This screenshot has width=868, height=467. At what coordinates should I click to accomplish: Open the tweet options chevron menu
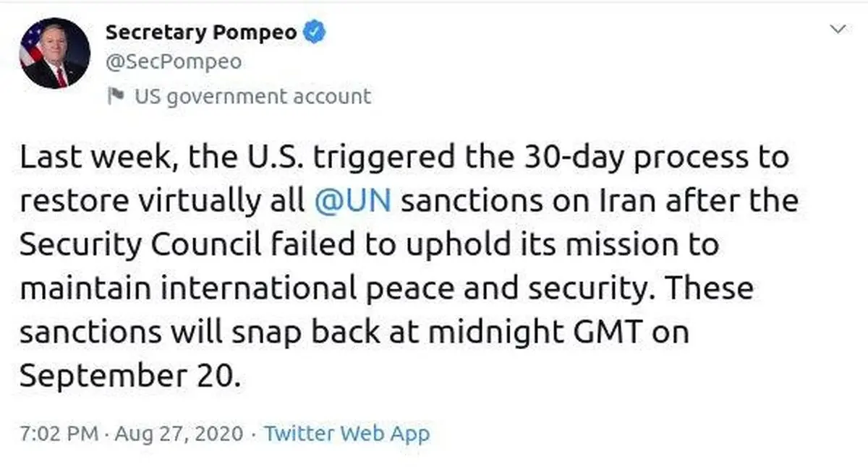[x=838, y=30]
